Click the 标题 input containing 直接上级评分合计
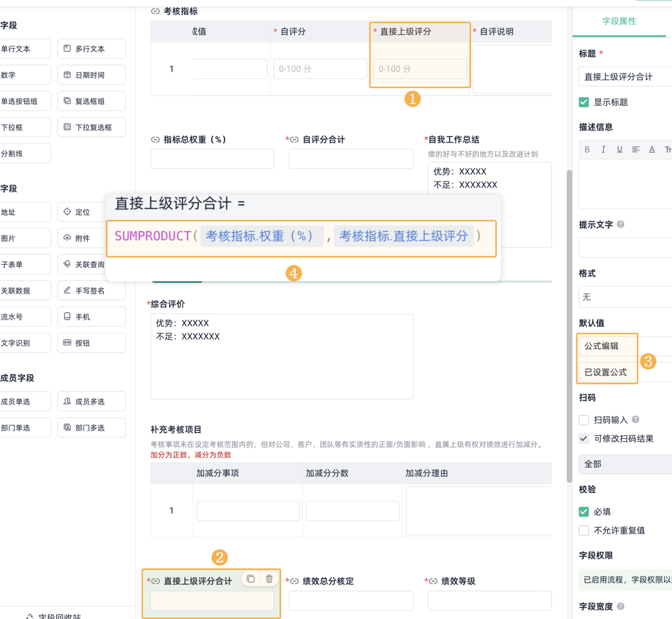672x619 pixels. point(625,77)
